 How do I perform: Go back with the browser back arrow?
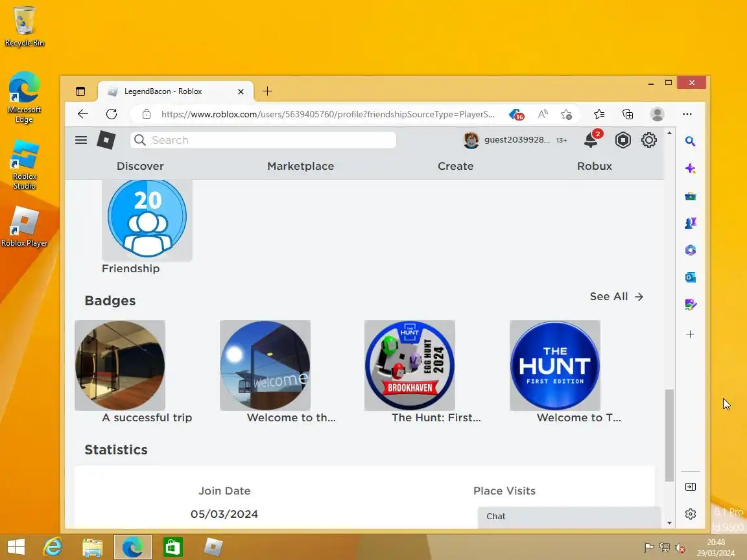click(83, 114)
